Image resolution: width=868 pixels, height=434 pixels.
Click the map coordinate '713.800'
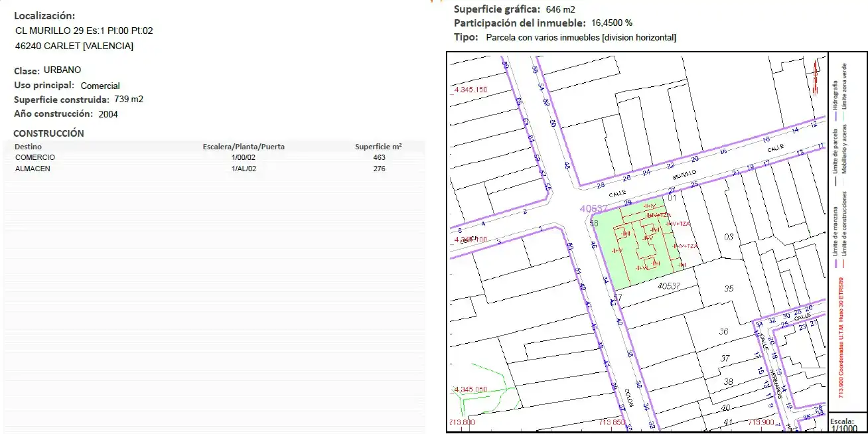pyautogui.click(x=462, y=422)
